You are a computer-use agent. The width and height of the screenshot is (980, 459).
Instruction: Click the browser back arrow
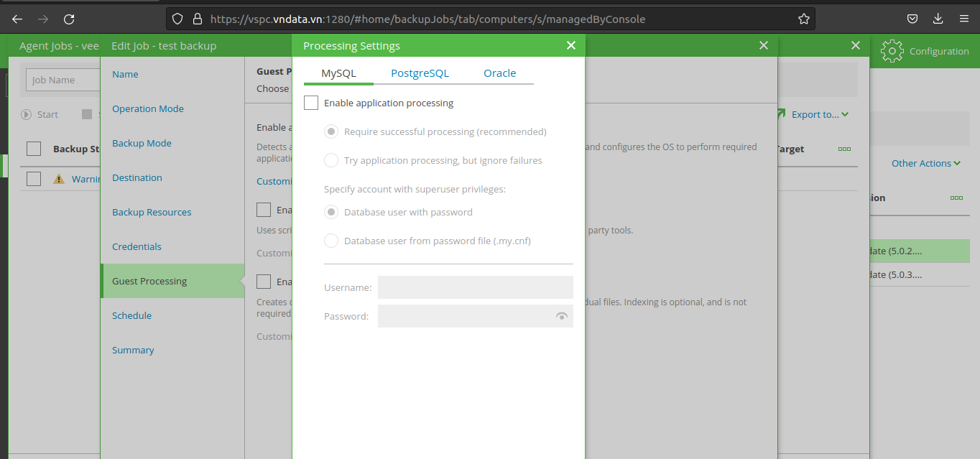click(17, 19)
